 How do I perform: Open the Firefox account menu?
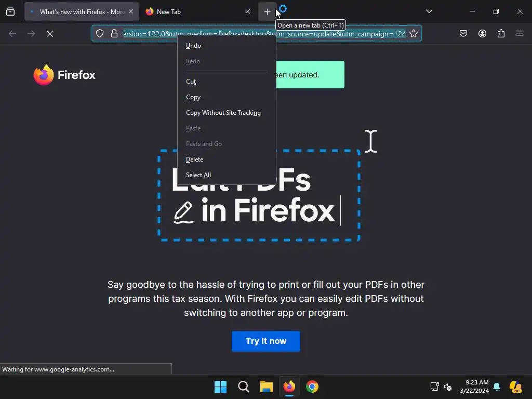(482, 34)
